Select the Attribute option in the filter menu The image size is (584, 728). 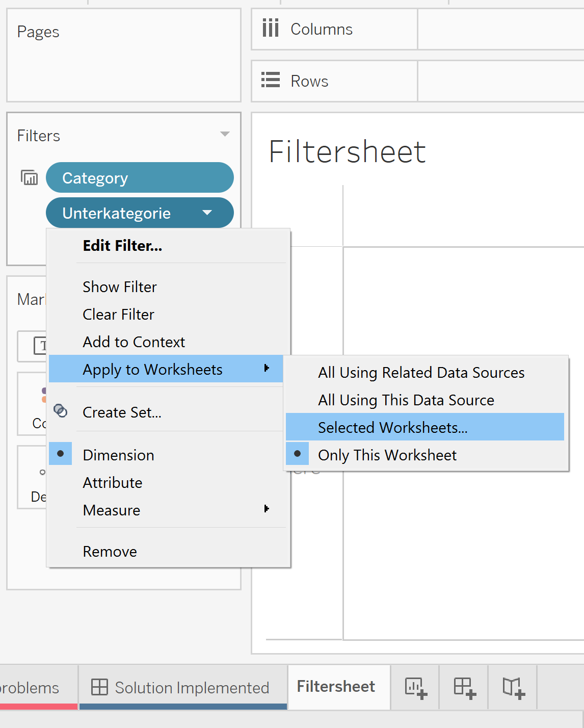click(112, 483)
